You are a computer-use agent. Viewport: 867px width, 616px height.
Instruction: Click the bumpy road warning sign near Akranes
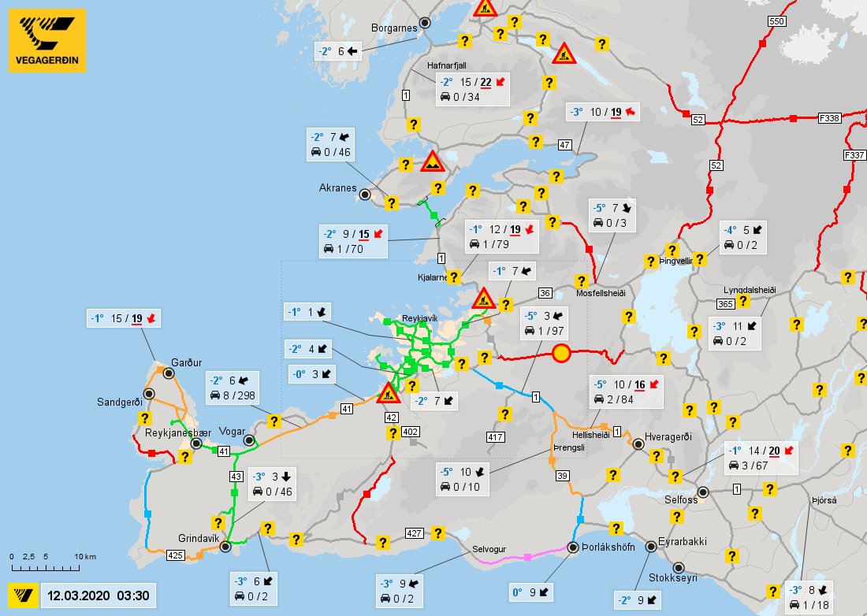pos(433,161)
